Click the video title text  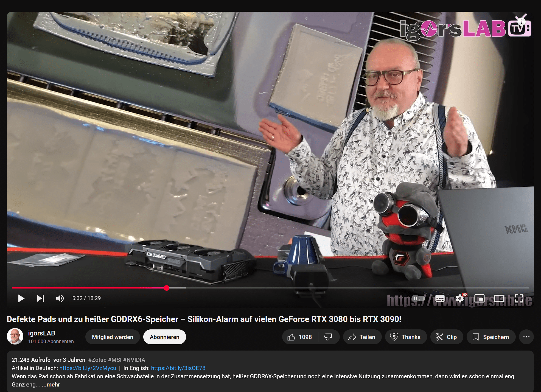point(204,319)
